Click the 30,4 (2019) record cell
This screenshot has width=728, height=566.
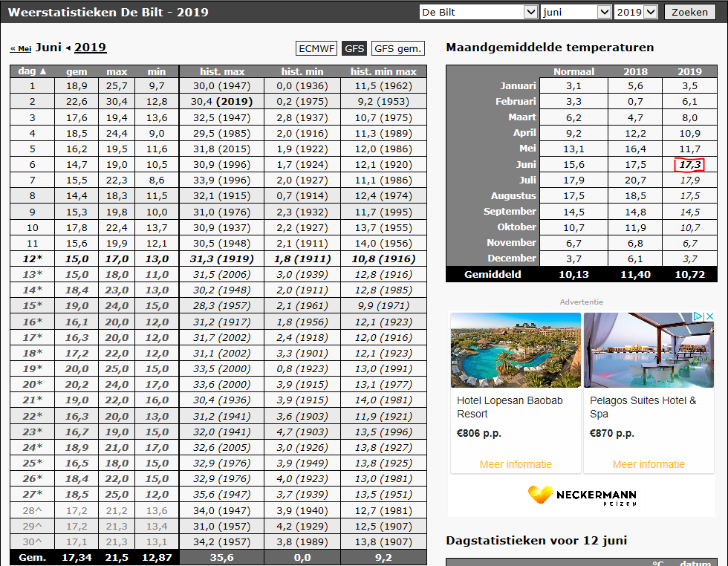click(222, 101)
